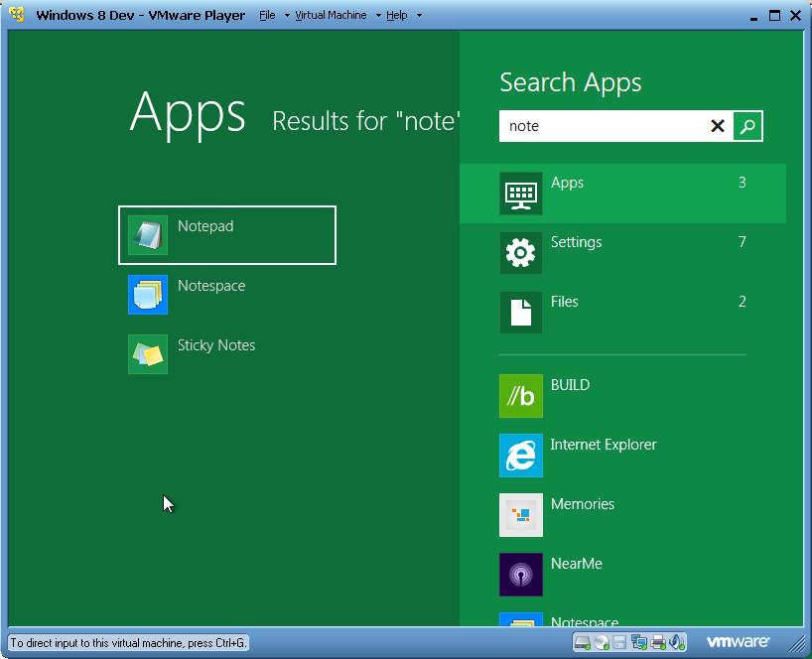Choose the Files document icon
This screenshot has width=812, height=659.
coord(521,313)
